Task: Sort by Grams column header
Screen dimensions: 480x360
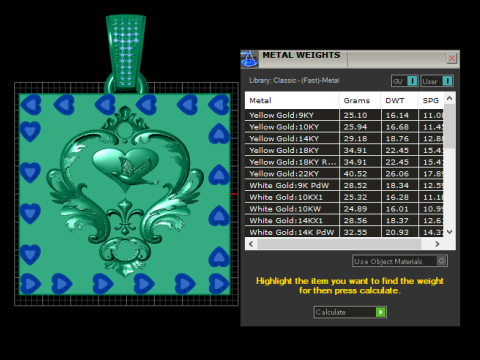Action: [360, 100]
